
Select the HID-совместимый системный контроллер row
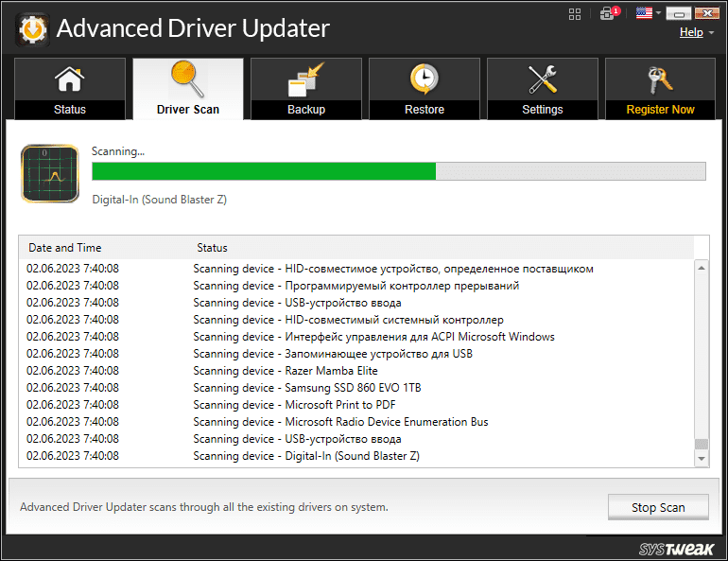pyautogui.click(x=356, y=320)
